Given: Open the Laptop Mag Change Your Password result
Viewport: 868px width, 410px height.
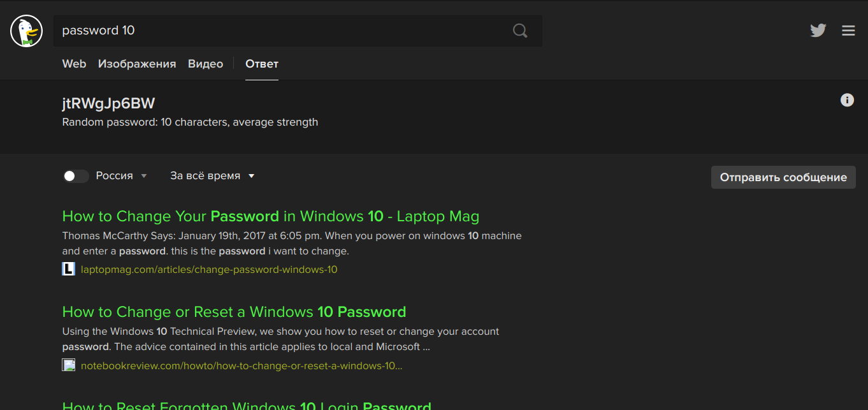Looking at the screenshot, I should pos(271,216).
